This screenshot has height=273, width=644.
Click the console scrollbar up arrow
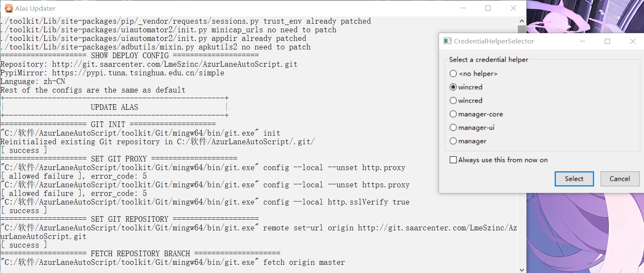522,20
